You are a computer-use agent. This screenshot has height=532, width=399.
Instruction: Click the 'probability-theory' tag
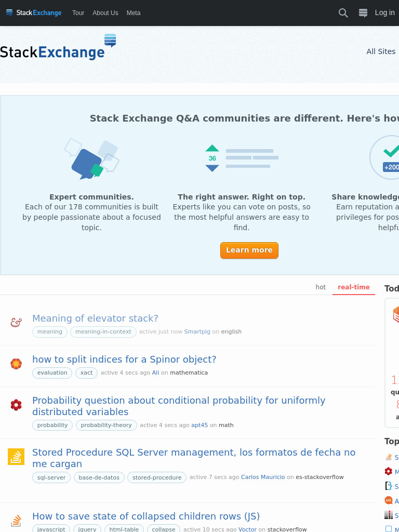click(106, 425)
